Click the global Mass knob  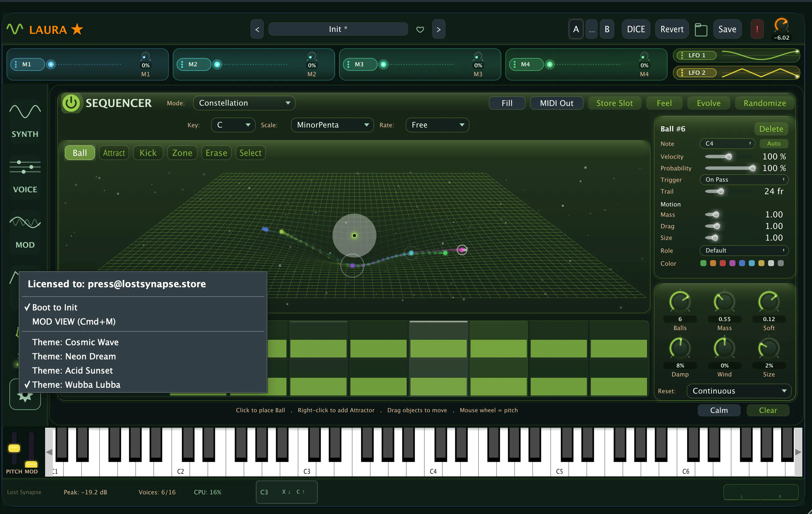724,302
